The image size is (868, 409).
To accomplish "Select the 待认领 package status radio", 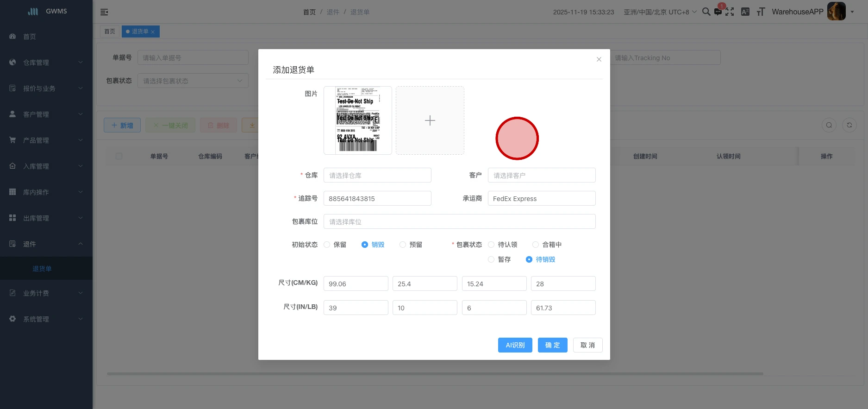I will pos(491,245).
